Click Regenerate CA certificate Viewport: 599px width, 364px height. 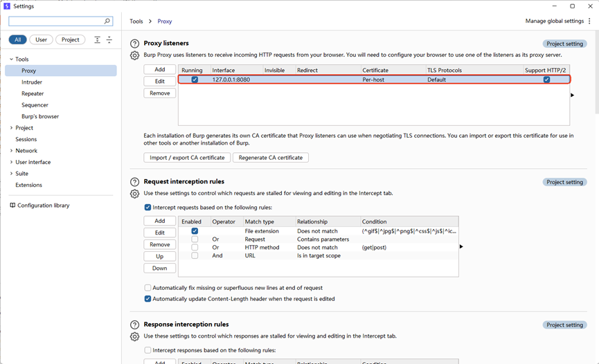(x=271, y=157)
